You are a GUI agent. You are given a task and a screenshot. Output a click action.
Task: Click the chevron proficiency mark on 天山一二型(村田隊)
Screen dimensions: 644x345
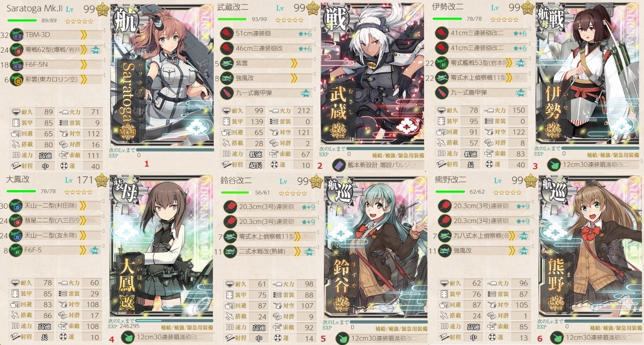[x=83, y=206]
